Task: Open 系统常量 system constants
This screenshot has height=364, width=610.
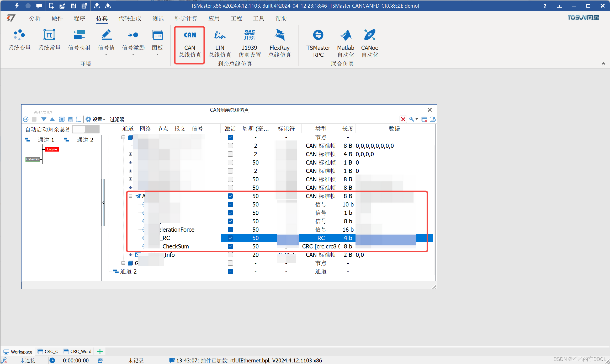Action: pyautogui.click(x=49, y=40)
